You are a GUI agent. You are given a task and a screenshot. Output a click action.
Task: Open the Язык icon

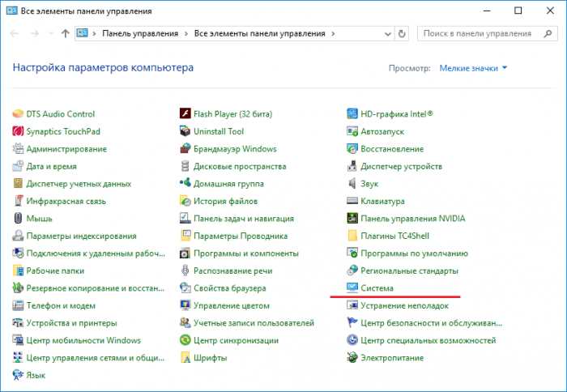click(x=18, y=375)
